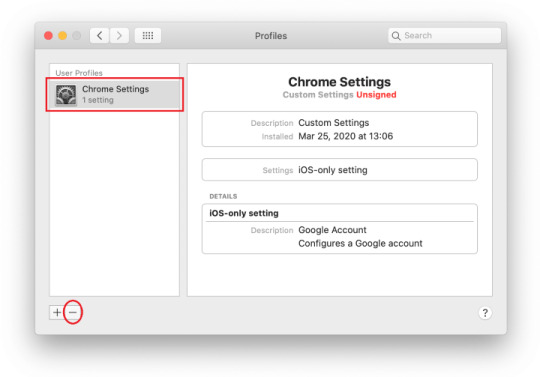The width and height of the screenshot is (540, 377).
Task: Click the '1 setting' subtitle in sidebar
Action: [x=98, y=100]
